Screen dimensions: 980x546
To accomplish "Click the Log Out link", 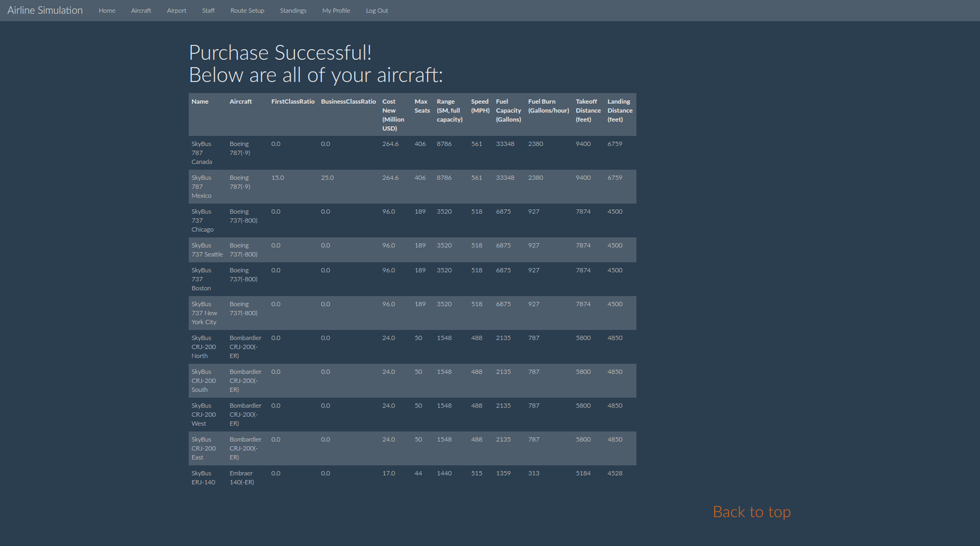I will click(377, 10).
